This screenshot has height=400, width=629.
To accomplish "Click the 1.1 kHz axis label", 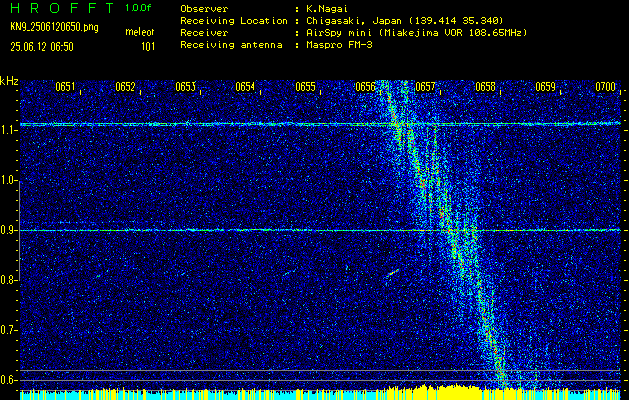I will tap(8, 130).
